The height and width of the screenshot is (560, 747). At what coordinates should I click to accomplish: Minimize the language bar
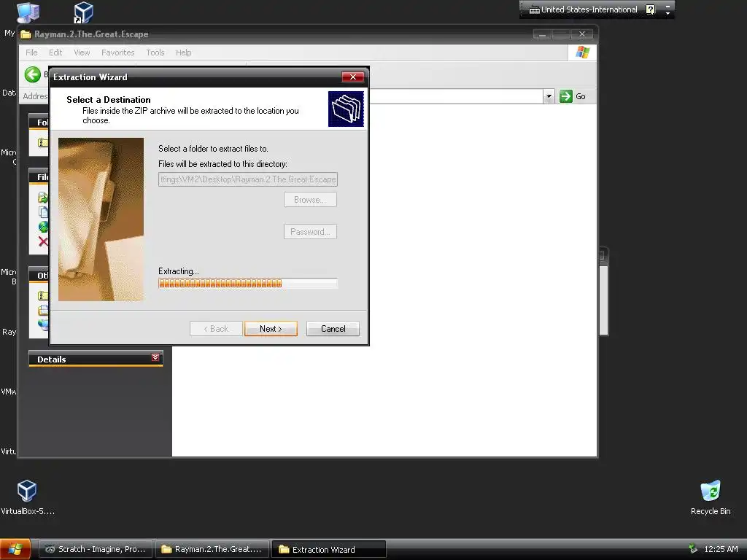point(667,6)
